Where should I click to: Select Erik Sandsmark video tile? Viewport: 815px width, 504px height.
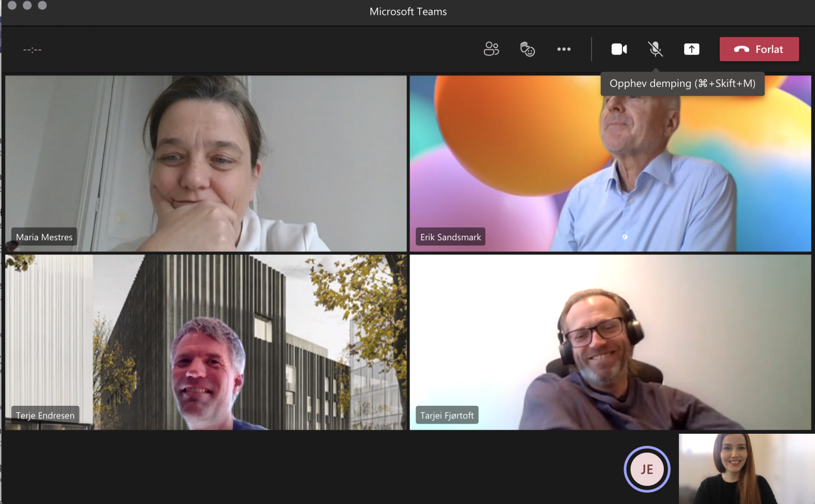point(610,163)
